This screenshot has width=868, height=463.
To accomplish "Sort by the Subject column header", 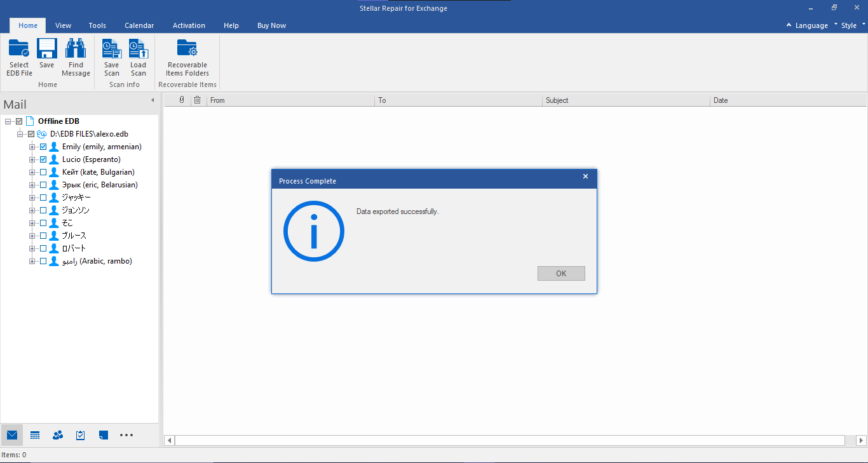I will (627, 100).
